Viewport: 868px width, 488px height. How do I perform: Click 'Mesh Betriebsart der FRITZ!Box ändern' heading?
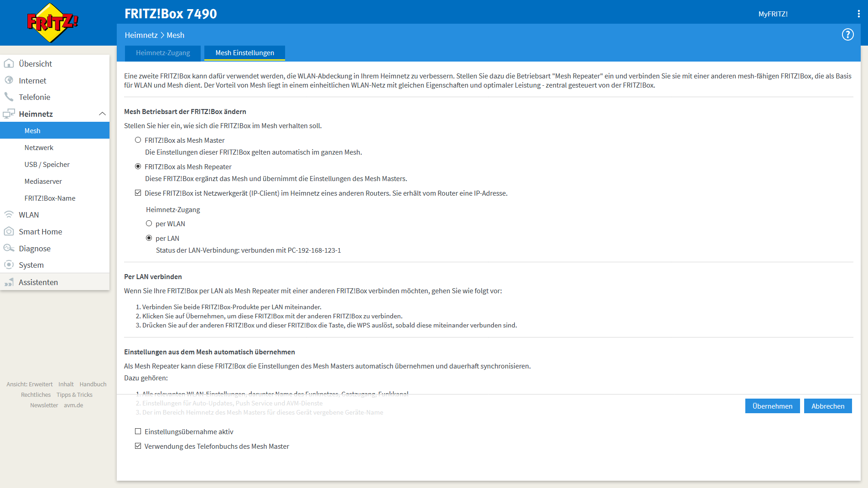pos(185,111)
